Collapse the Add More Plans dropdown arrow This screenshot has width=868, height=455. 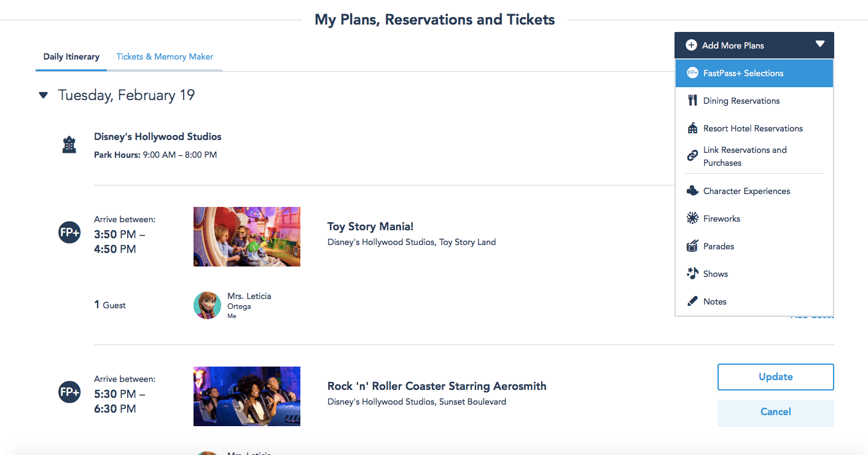820,44
